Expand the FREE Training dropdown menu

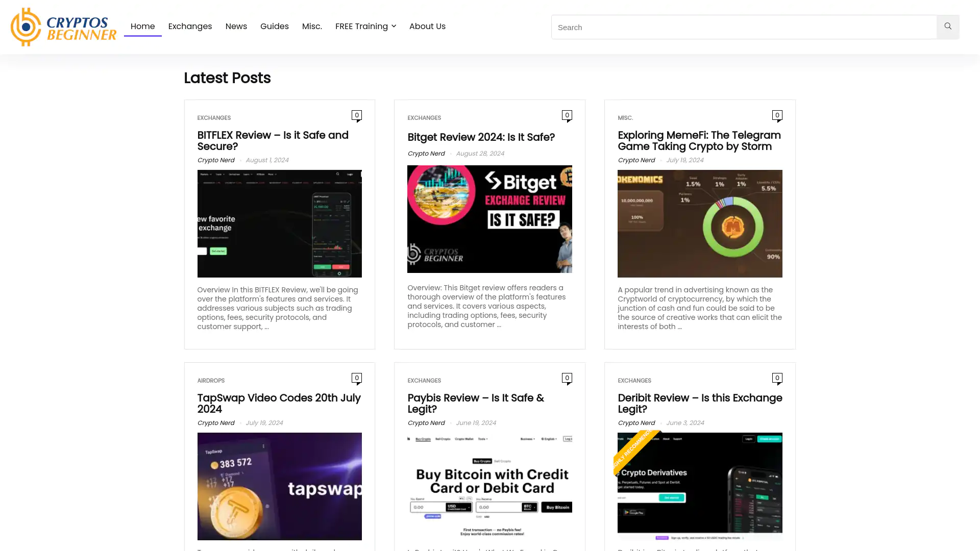point(365,27)
